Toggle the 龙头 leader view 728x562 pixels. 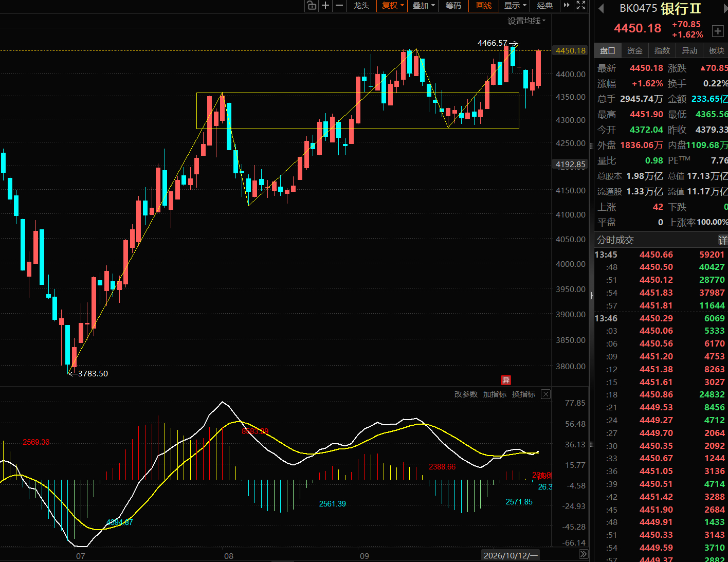(361, 6)
